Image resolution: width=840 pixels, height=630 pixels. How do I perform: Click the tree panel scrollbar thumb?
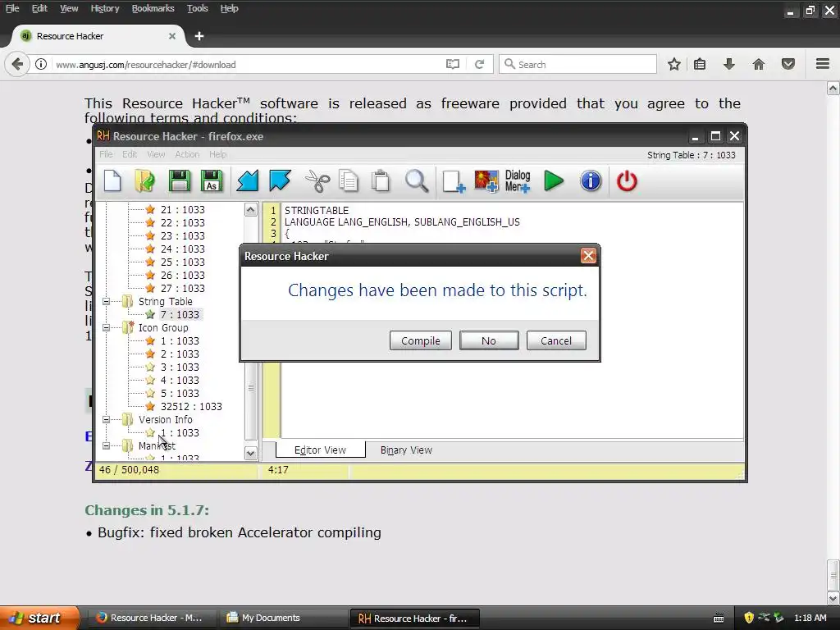pos(251,387)
